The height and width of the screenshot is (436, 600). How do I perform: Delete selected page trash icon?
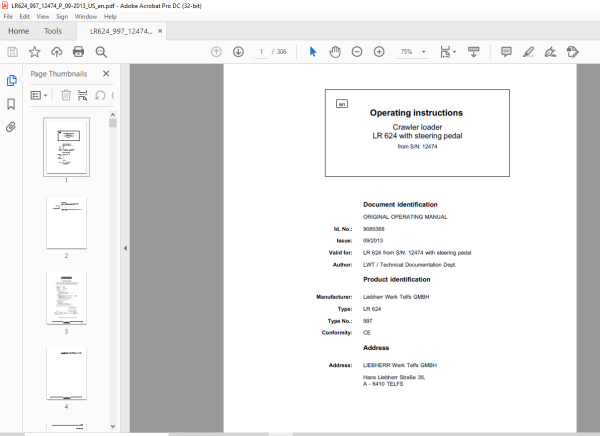point(66,95)
